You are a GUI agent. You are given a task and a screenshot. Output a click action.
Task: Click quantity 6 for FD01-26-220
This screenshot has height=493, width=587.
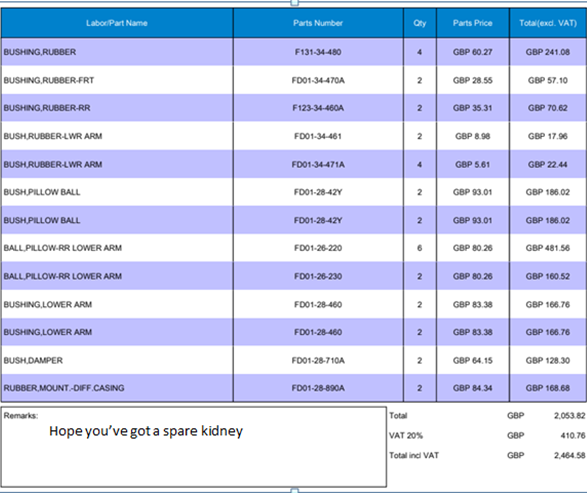[x=420, y=248]
